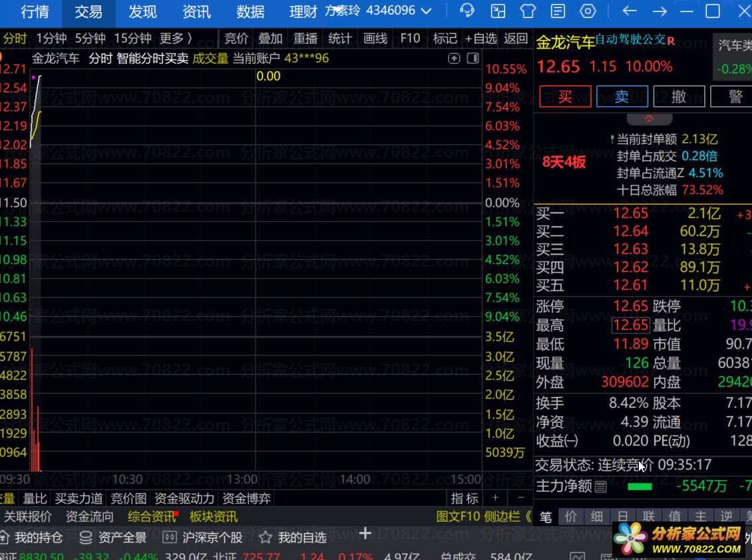This screenshot has width=752, height=560.
Task: Select the 资金驱动力 indicator tab
Action: coord(184,498)
